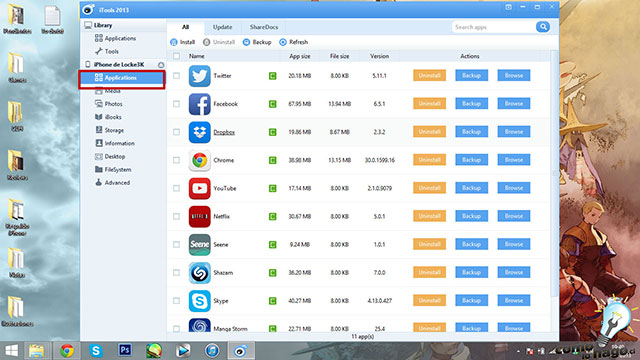Image resolution: width=640 pixels, height=360 pixels.
Task: Check the Seene row checkbox
Action: click(x=176, y=244)
